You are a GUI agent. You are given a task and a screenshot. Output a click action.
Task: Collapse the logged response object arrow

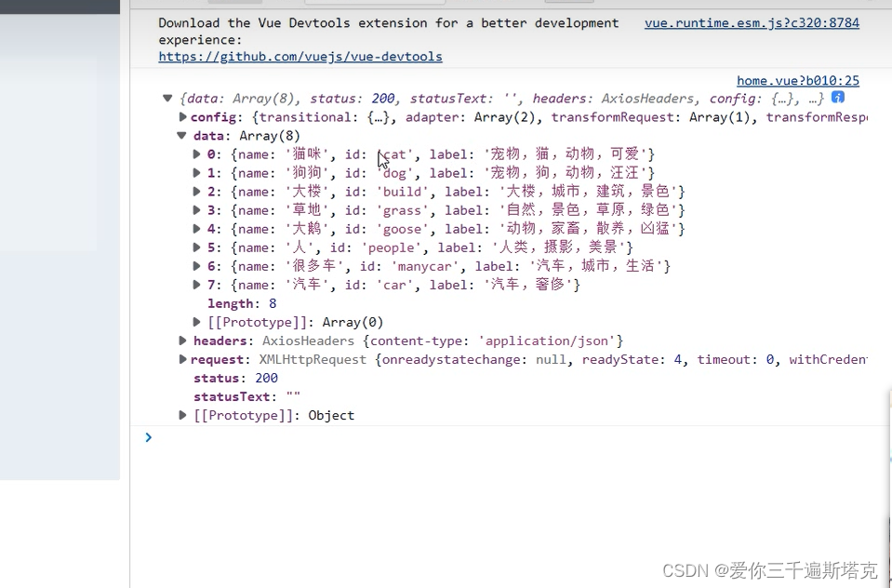click(x=167, y=98)
